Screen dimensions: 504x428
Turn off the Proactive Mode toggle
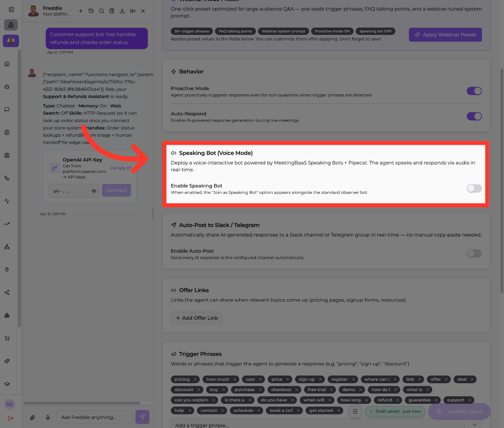coord(474,91)
